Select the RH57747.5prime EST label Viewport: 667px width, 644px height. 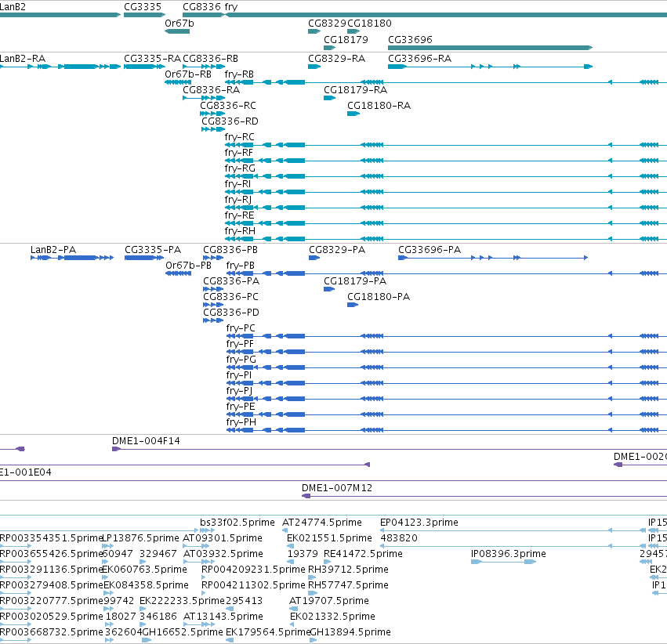pyautogui.click(x=348, y=585)
